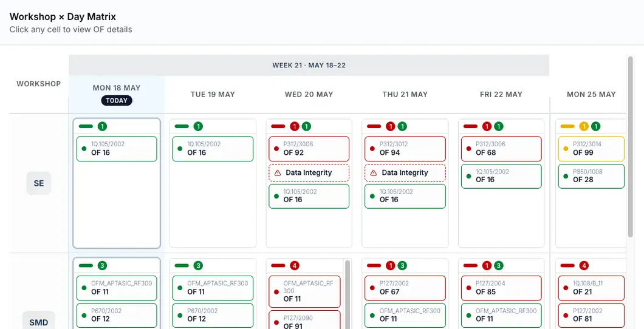Select the WED 20 MAY column header
644x329 pixels.
309,94
